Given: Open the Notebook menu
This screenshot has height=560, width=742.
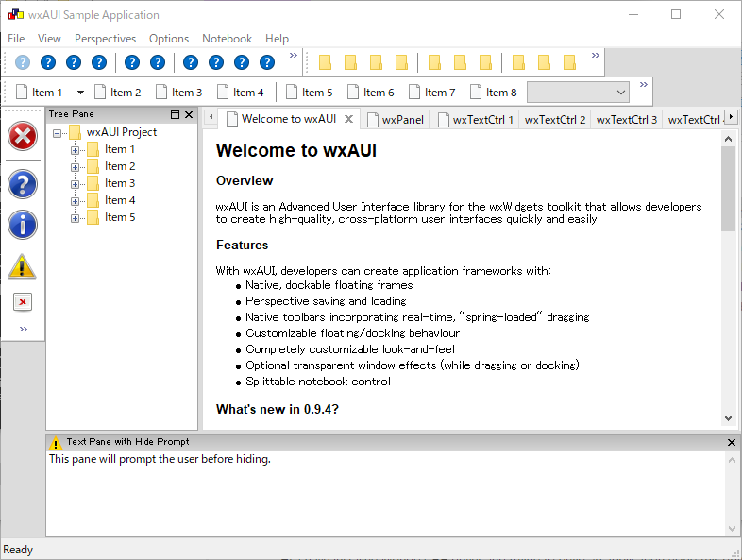Looking at the screenshot, I should [227, 39].
